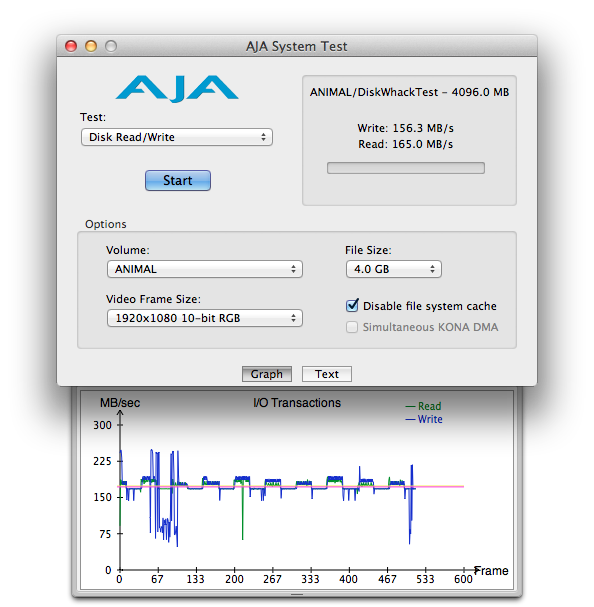594x607 pixels.
Task: Open the Volume dropdown showing ANIMAL
Action: click(205, 269)
